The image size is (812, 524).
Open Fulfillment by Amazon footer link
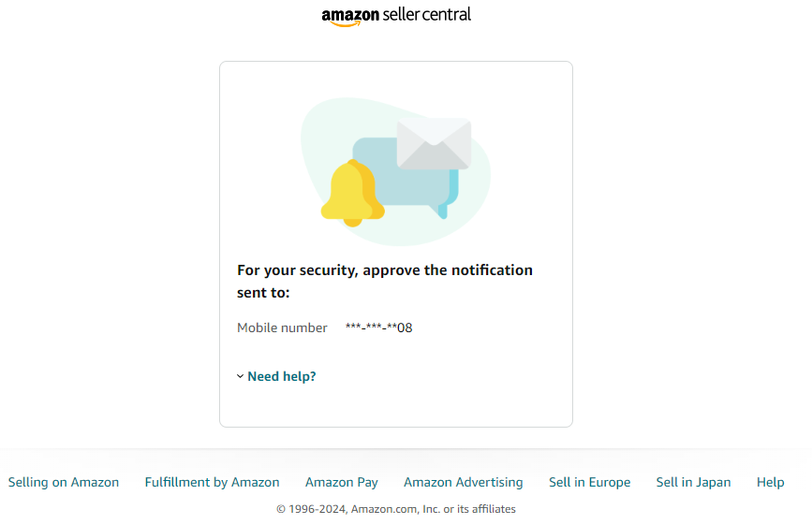pos(212,482)
